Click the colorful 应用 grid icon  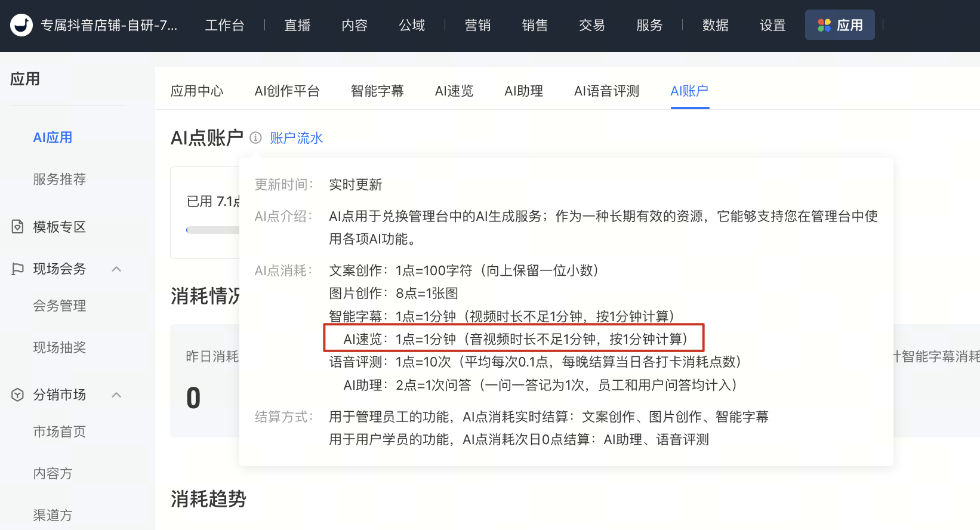(x=824, y=25)
